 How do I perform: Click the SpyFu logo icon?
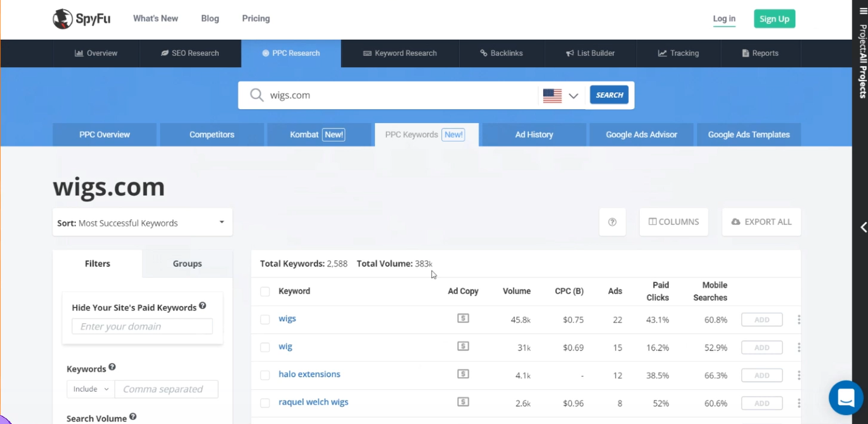(63, 19)
